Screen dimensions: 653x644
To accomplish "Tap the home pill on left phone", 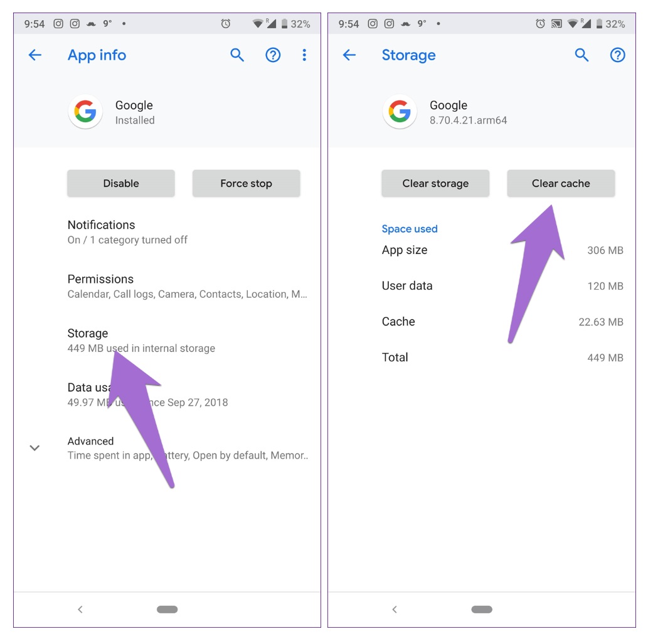I will (167, 610).
